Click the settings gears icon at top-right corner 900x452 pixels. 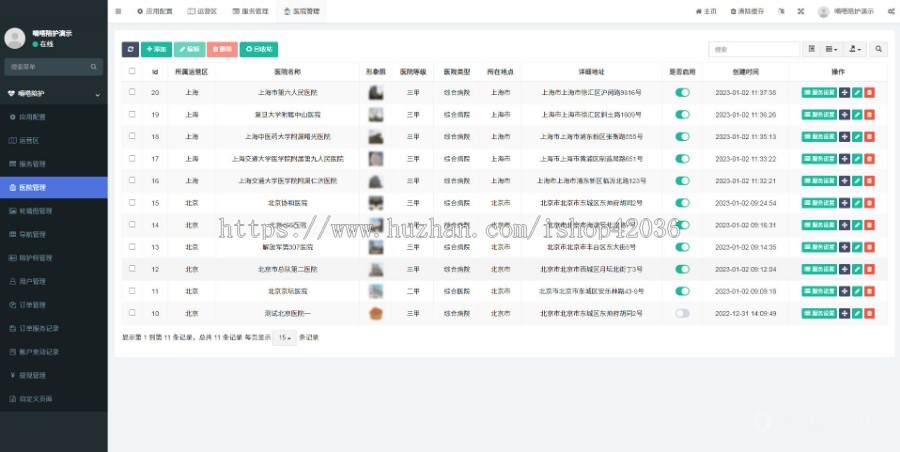[x=888, y=11]
